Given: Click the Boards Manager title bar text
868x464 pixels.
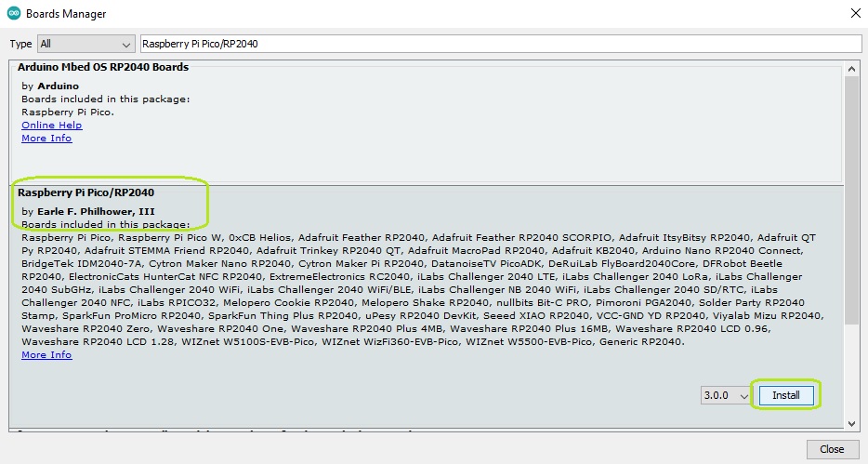Looking at the screenshot, I should (66, 14).
